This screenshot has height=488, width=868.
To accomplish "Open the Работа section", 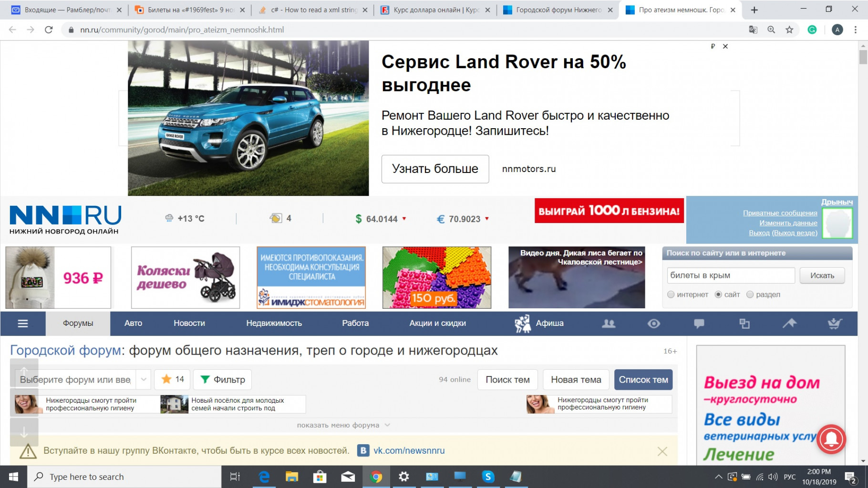I will 355,323.
